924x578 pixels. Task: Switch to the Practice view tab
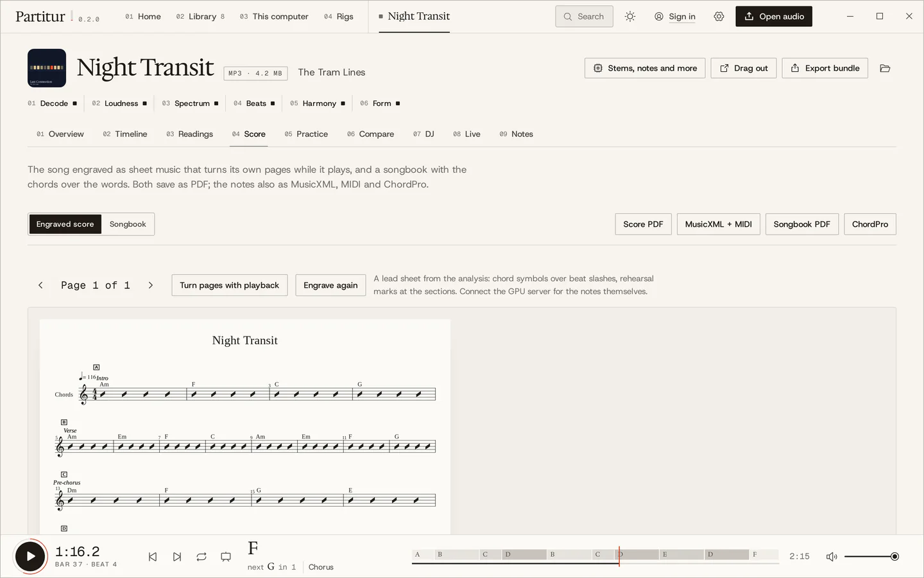pyautogui.click(x=306, y=134)
